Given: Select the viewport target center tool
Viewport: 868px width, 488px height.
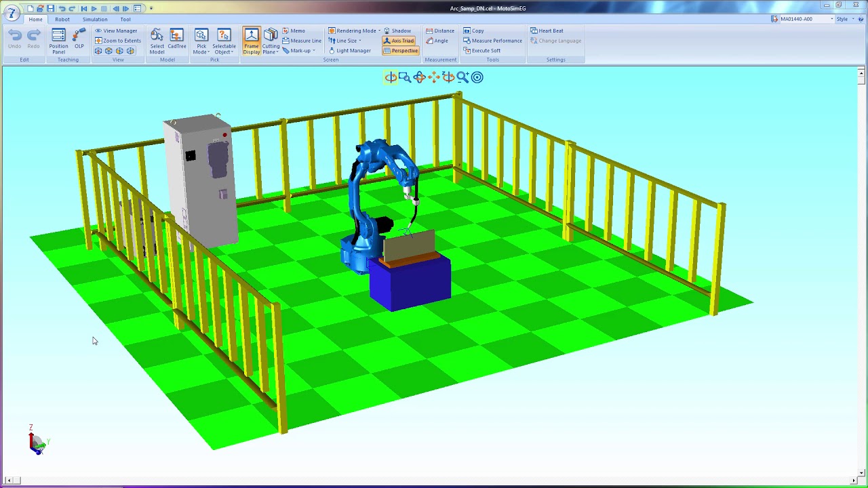Looking at the screenshot, I should pyautogui.click(x=477, y=77).
